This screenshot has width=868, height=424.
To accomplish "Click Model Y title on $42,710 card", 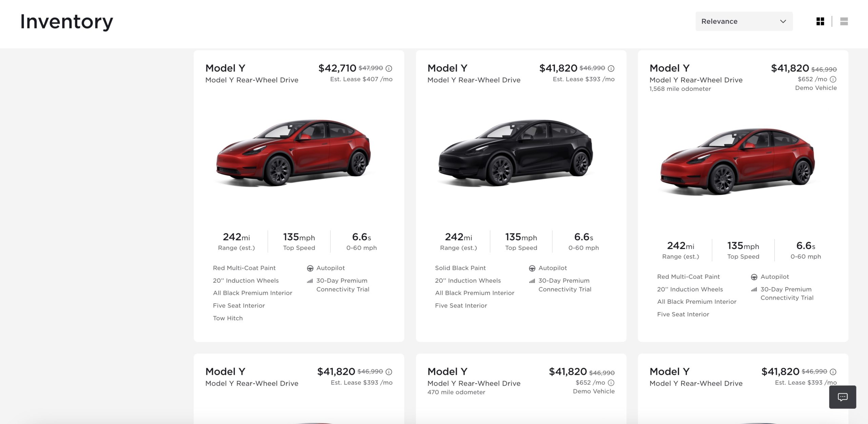I will (225, 68).
